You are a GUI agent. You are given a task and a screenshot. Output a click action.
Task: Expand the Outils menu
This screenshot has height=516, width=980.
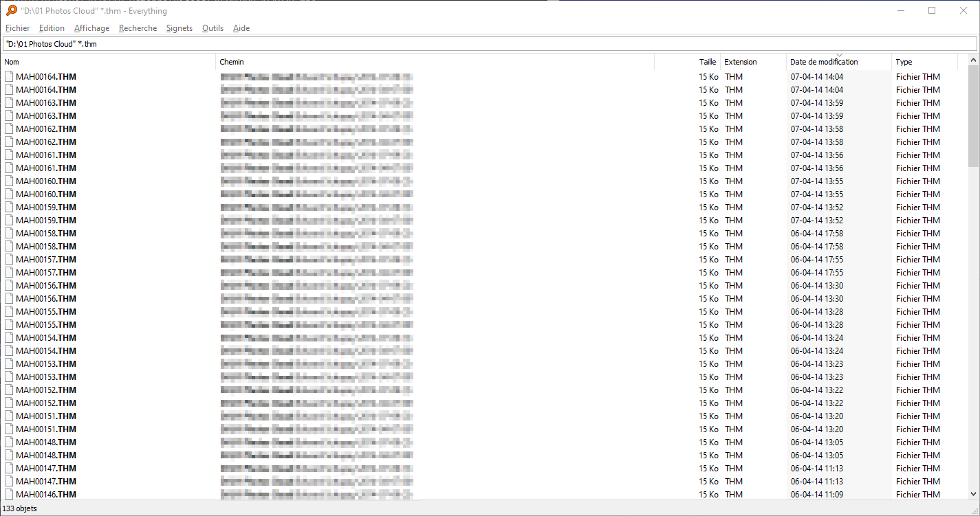[213, 28]
